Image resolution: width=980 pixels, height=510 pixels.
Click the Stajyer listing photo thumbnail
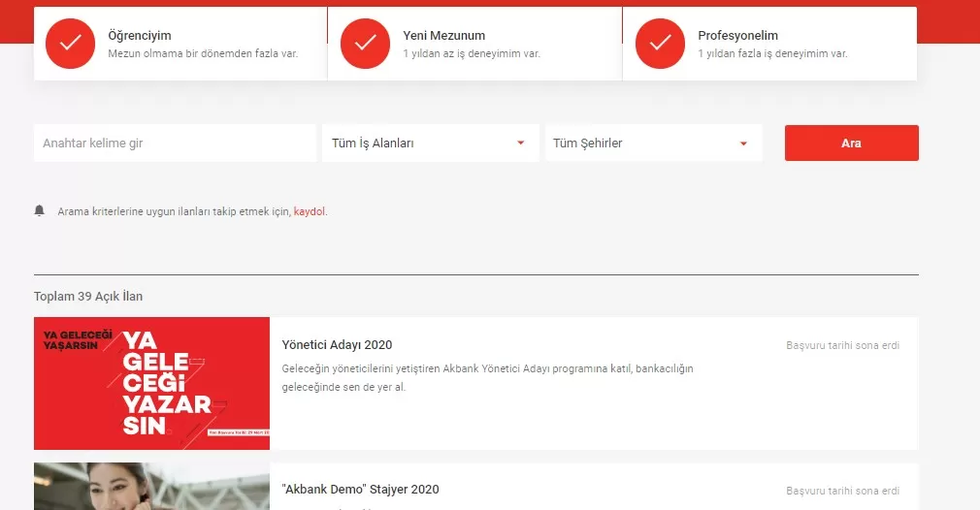pyautogui.click(x=151, y=487)
